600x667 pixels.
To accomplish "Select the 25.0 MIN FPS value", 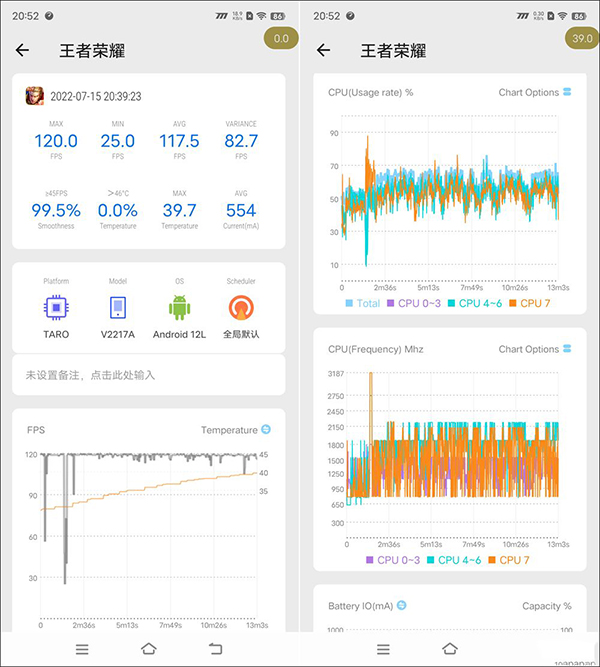I will [x=118, y=141].
